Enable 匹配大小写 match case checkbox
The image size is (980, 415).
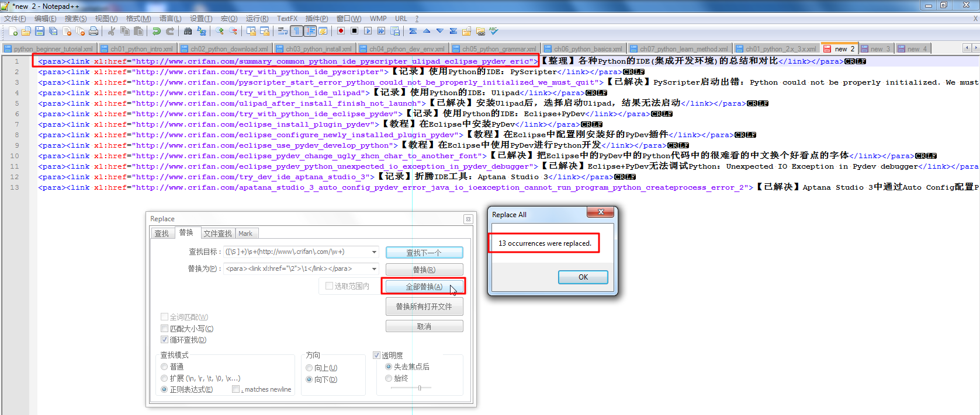click(165, 329)
